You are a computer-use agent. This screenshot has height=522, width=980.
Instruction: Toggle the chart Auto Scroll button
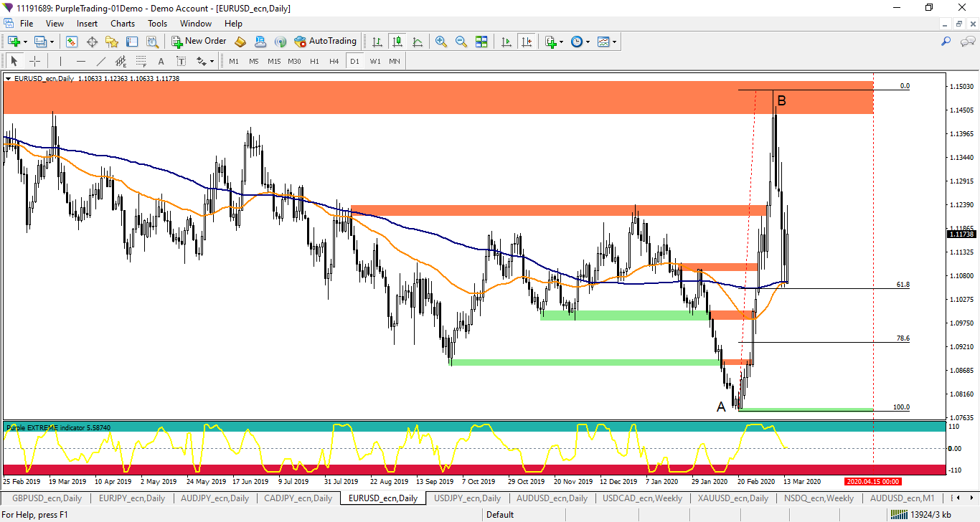pos(507,42)
